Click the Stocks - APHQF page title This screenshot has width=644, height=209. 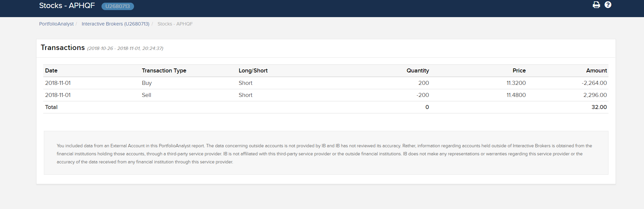tap(67, 6)
